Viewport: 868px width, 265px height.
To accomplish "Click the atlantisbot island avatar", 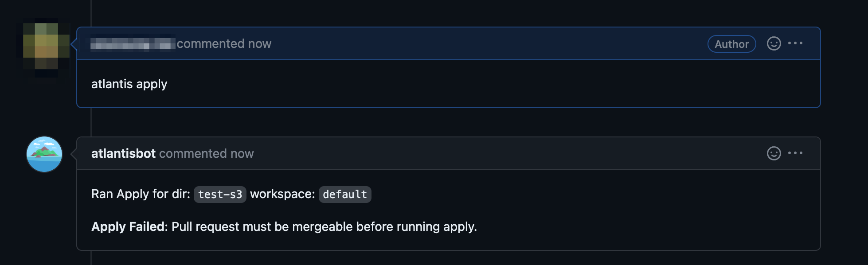I will tap(44, 154).
